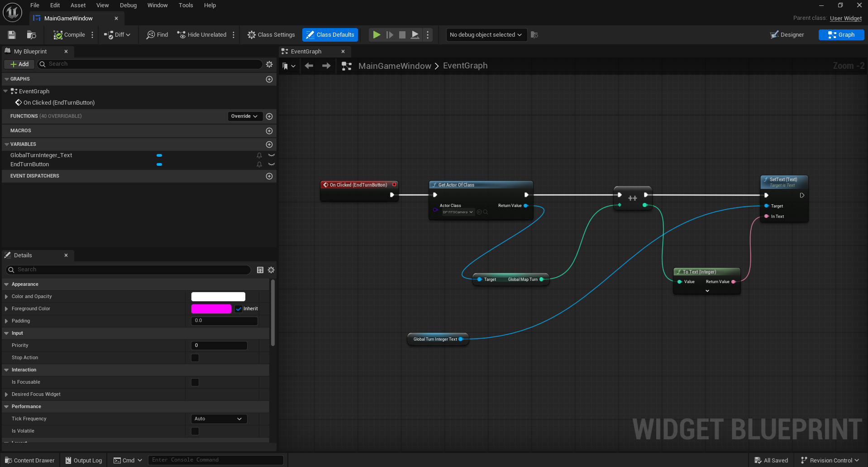
Task: Open Tick Frequency Auto dropdown
Action: [219, 419]
